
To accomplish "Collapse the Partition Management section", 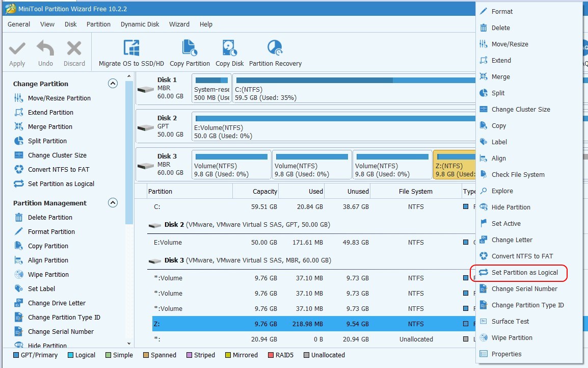I will click(113, 202).
